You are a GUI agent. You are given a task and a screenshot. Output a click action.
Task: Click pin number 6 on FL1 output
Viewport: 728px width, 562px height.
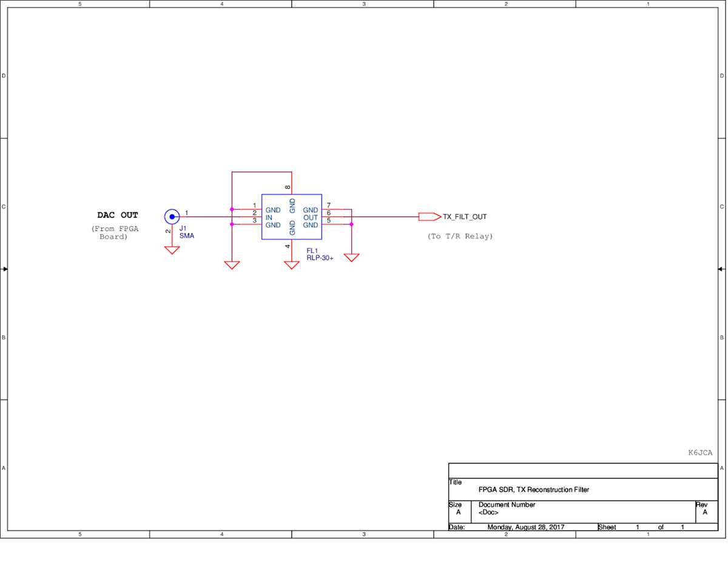(329, 213)
